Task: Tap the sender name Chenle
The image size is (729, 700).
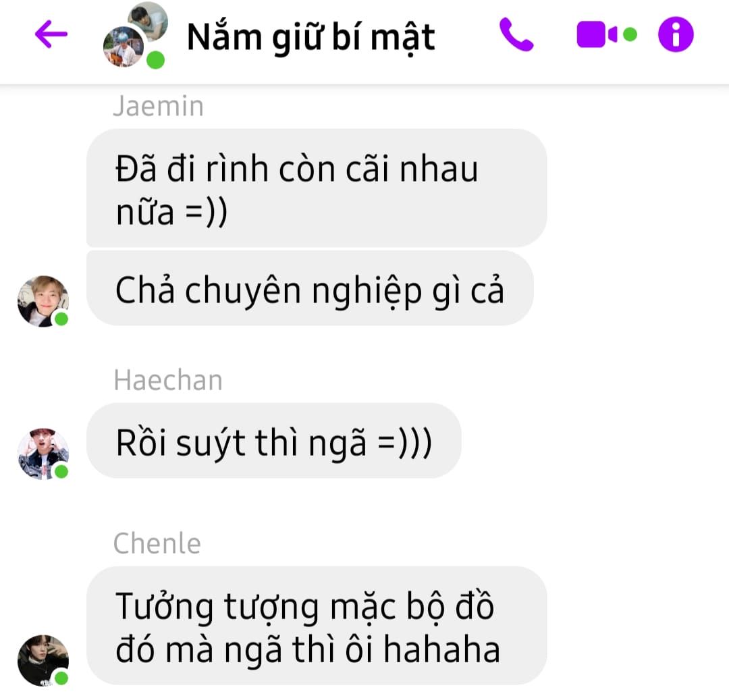Action: click(x=157, y=543)
